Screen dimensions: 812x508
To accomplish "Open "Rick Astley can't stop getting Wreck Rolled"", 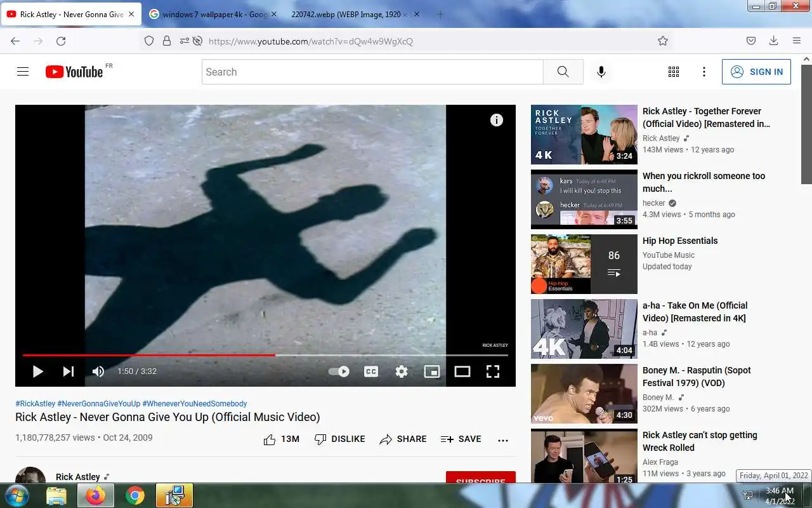I will [x=700, y=441].
